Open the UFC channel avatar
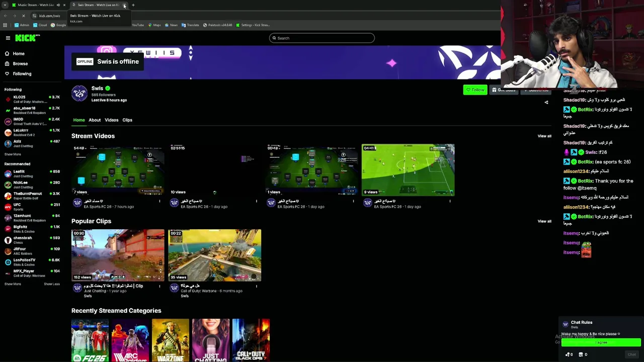This screenshot has height=362, width=644. coord(8,207)
